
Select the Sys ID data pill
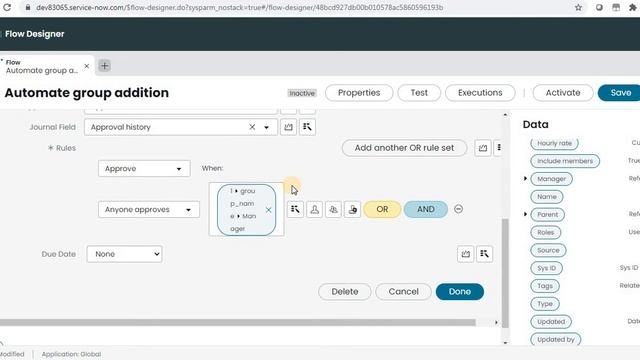point(547,268)
